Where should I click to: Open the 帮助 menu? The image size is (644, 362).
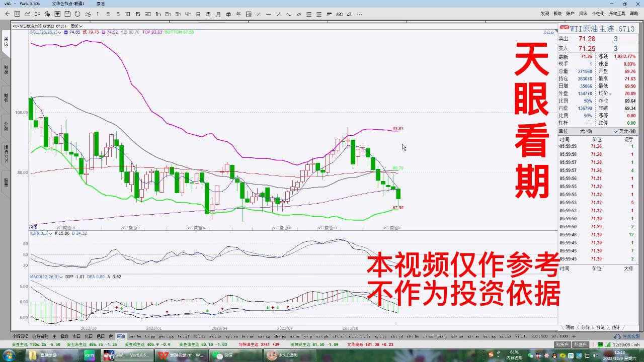633,14
